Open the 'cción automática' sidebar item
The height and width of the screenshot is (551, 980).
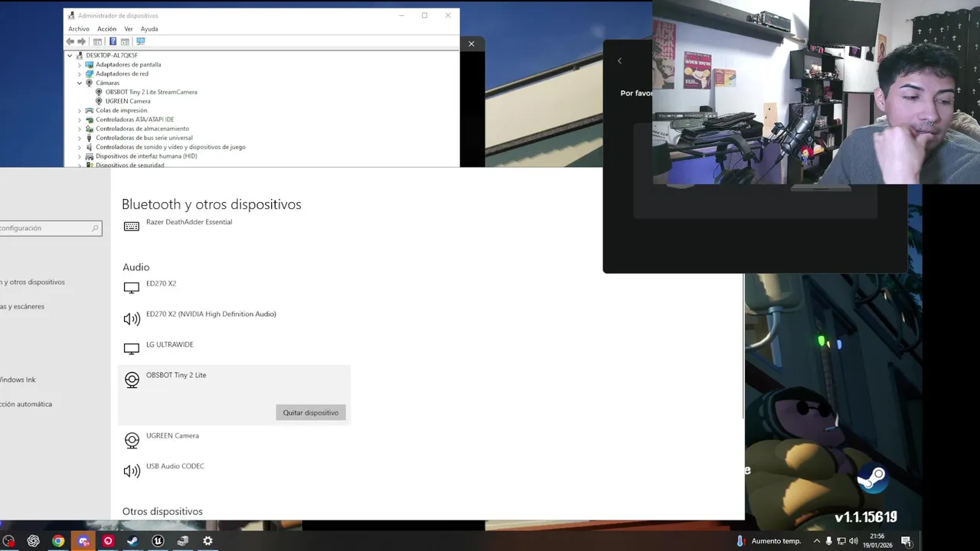tap(26, 404)
